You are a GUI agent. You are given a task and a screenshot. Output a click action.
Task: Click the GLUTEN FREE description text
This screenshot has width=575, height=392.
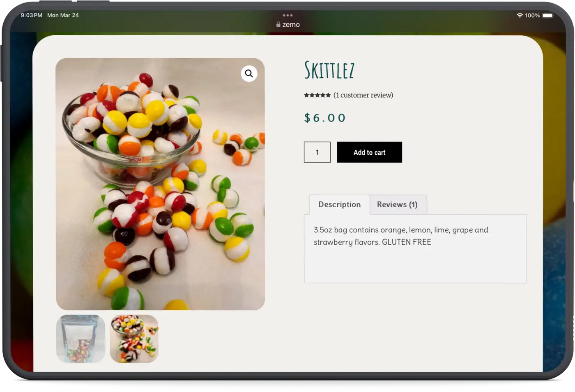[407, 242]
